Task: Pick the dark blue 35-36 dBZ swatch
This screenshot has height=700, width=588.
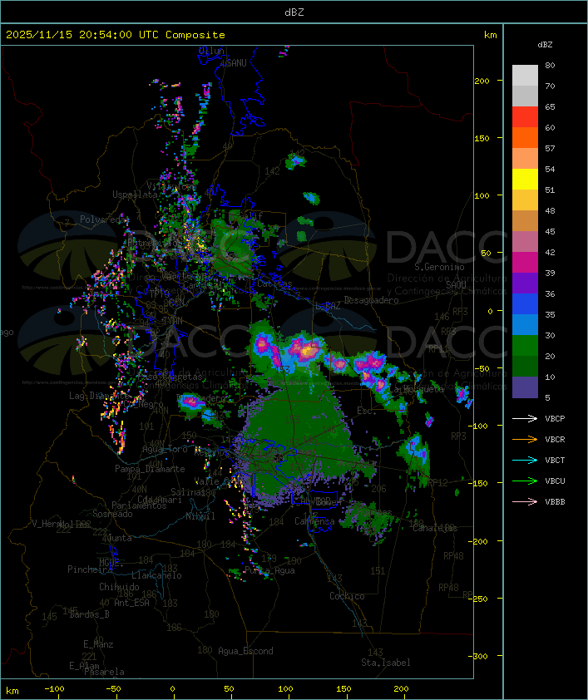Action: tap(525, 304)
